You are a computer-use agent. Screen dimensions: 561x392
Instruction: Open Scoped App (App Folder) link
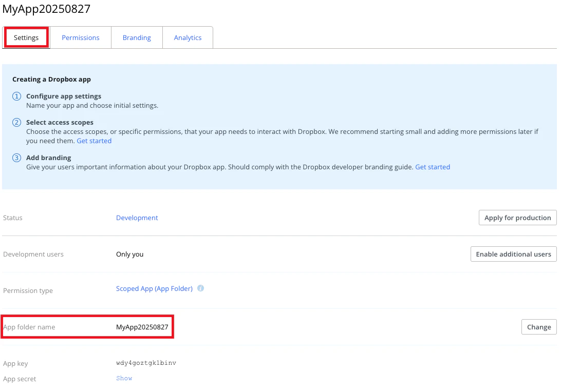[x=154, y=288]
